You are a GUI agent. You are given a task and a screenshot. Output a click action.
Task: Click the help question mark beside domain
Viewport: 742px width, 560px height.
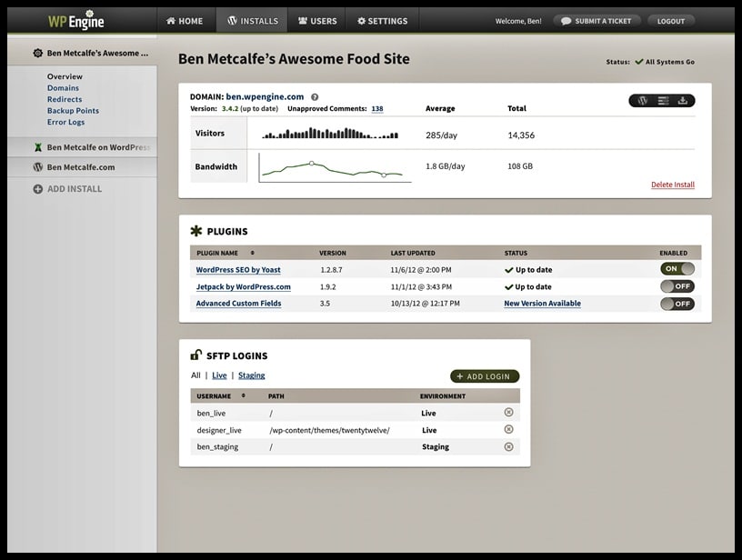coord(315,97)
